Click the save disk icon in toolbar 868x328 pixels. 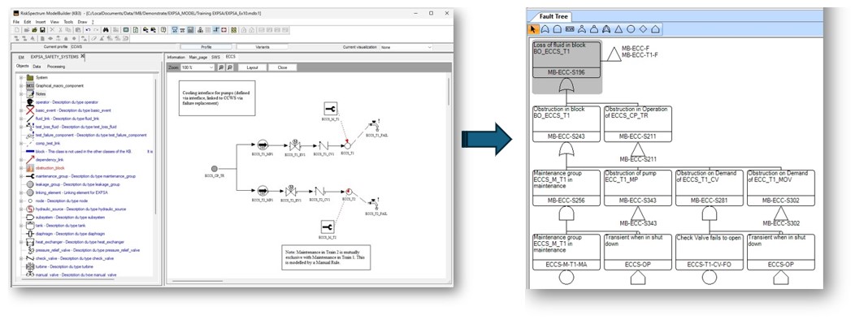coord(41,30)
